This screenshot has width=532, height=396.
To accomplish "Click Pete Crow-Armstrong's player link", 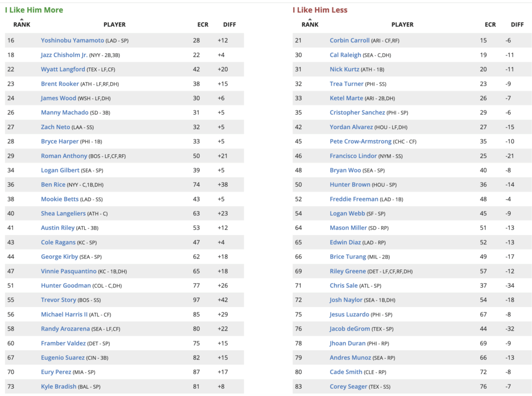I will coord(362,142).
